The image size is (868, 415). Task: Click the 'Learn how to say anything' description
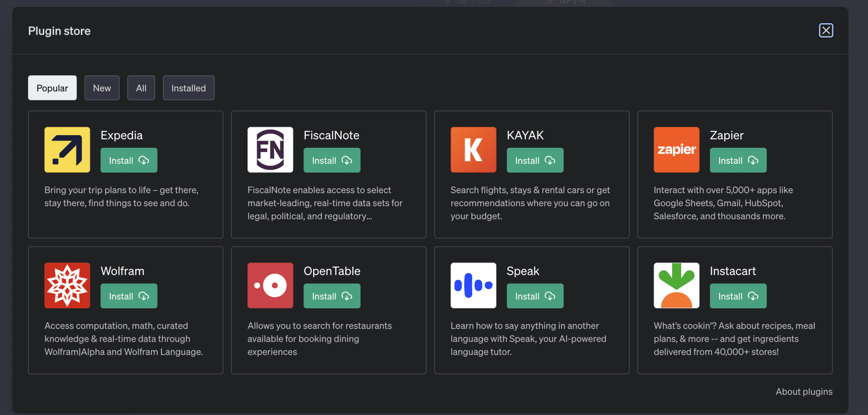click(x=529, y=338)
